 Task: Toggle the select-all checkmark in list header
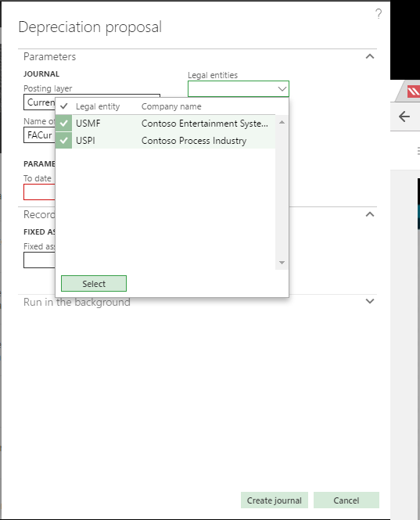63,106
